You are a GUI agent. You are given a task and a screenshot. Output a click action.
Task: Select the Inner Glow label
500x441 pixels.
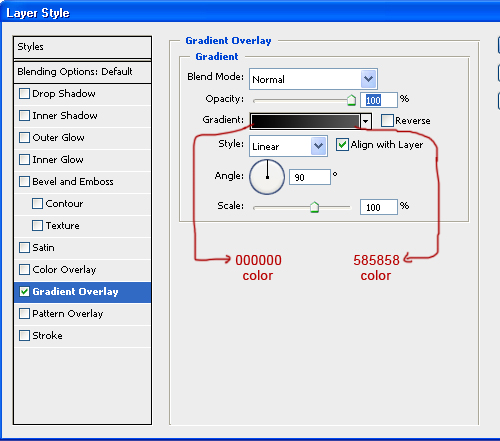pos(58,160)
